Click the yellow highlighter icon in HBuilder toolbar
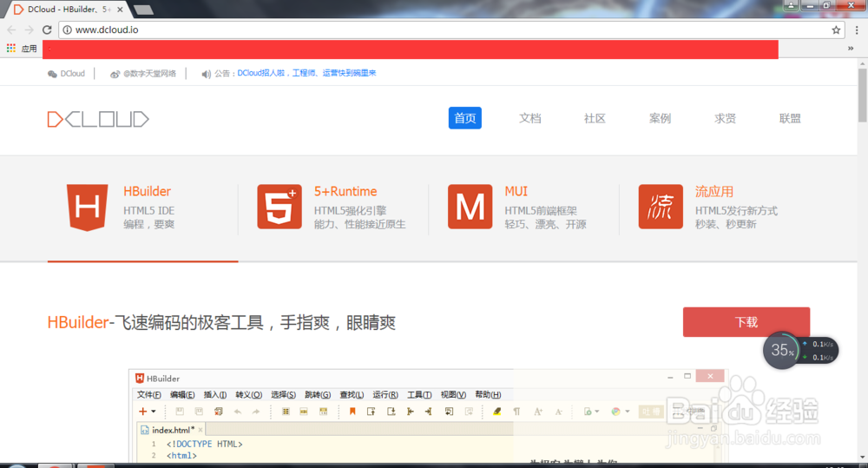 pyautogui.click(x=497, y=411)
